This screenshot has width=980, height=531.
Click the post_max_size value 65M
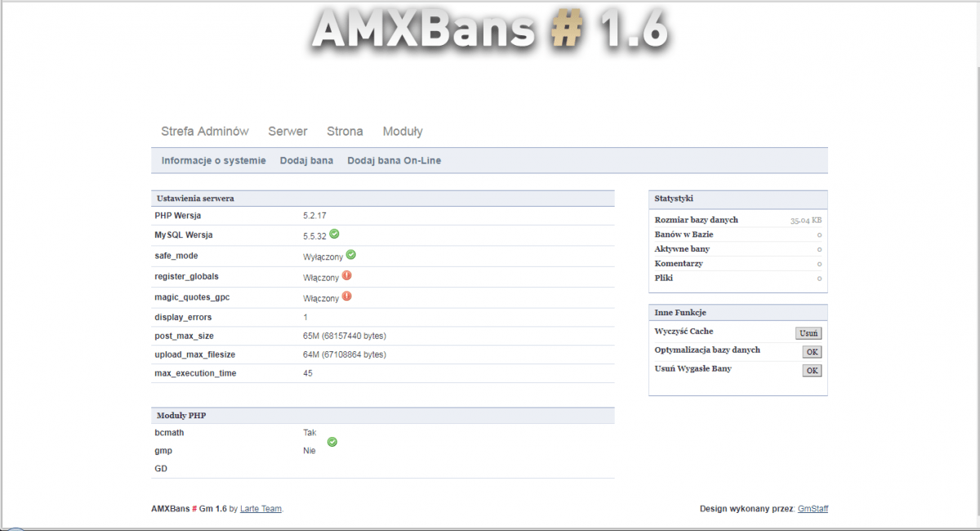345,336
